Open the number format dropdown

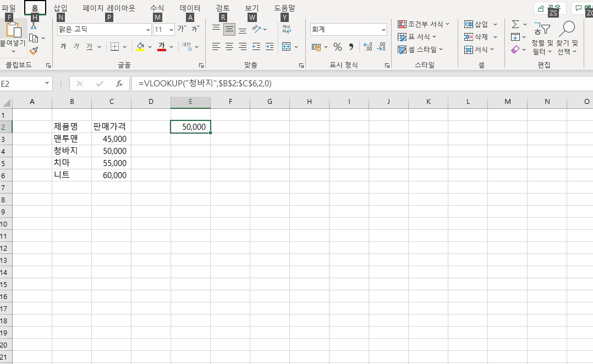pyautogui.click(x=383, y=30)
